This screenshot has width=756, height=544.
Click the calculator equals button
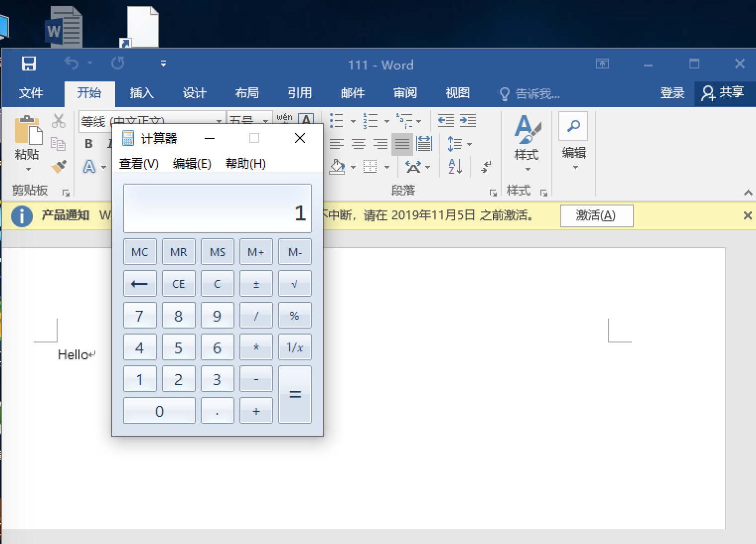pyautogui.click(x=295, y=395)
